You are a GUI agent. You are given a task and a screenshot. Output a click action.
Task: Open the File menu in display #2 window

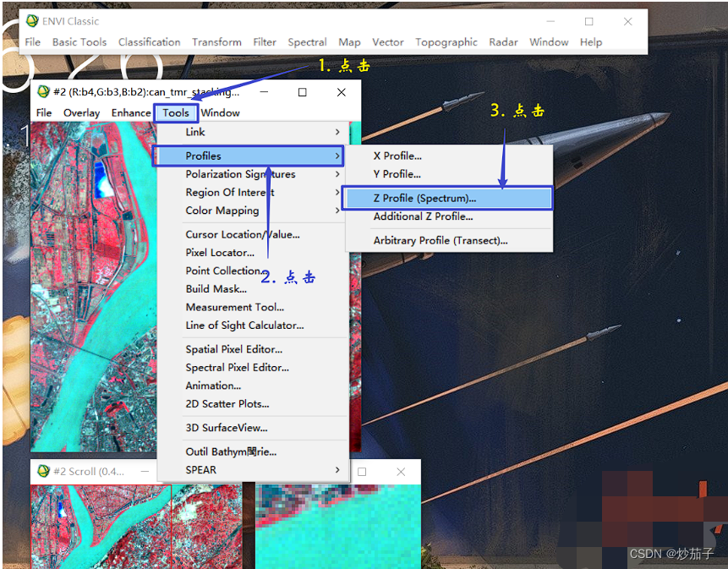pos(44,112)
